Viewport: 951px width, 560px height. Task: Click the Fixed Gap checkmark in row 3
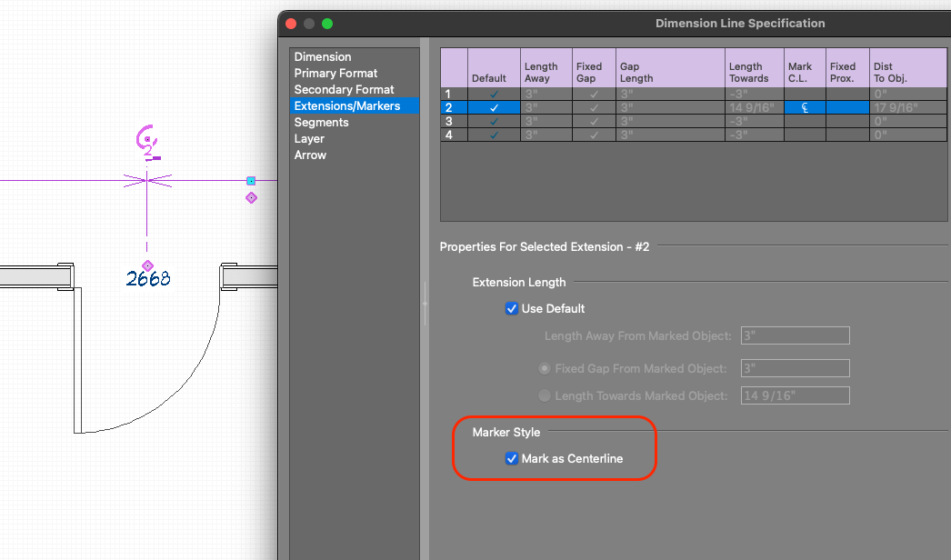point(593,121)
